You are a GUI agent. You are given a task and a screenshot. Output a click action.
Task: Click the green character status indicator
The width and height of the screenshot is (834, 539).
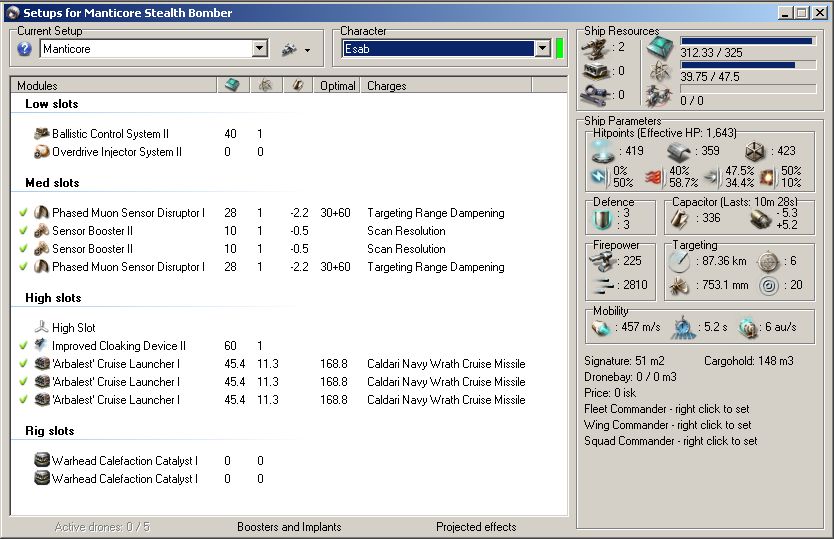560,48
